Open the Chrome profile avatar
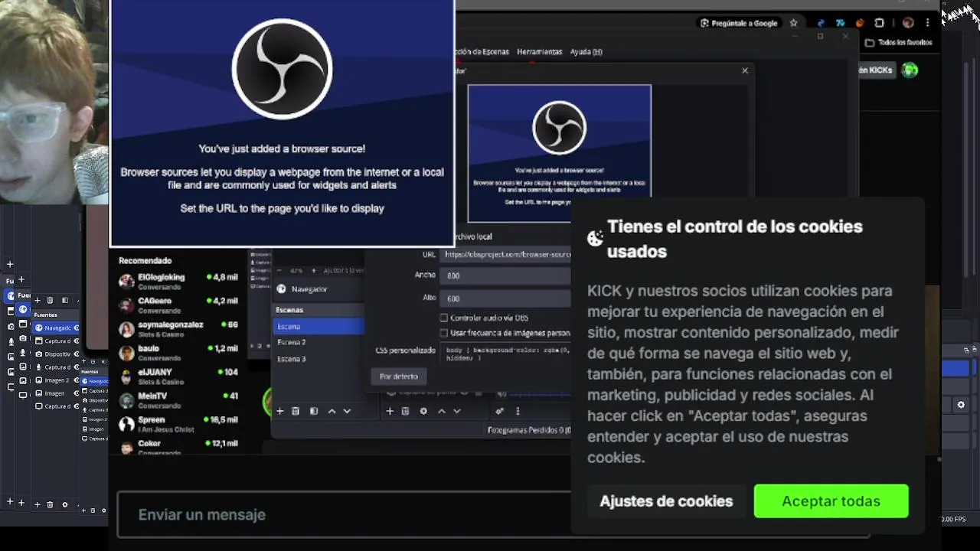Screen dimensions: 980x551 (908, 23)
